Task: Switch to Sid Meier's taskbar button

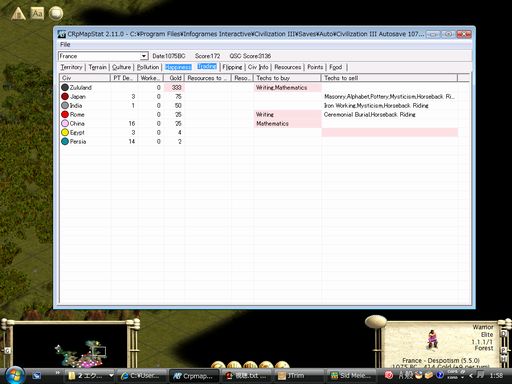Action: [x=351, y=376]
